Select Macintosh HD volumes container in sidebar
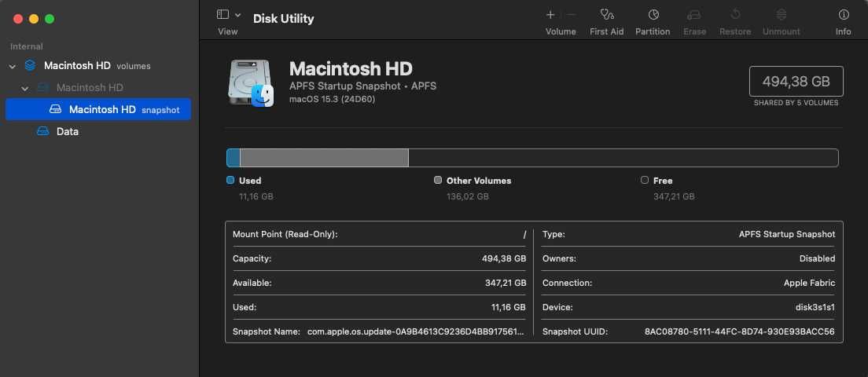The height and width of the screenshot is (377, 868). [97, 66]
